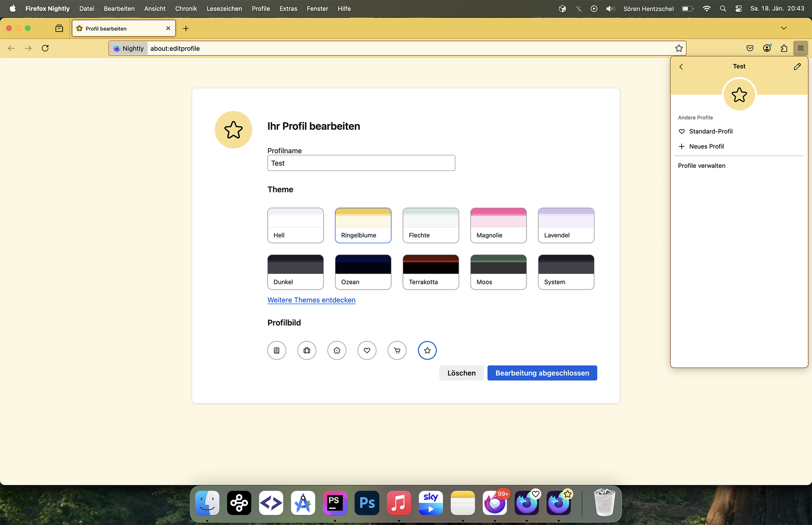Open the Lesezeichen menu
Screen dimensions: 812x525
[224, 9]
